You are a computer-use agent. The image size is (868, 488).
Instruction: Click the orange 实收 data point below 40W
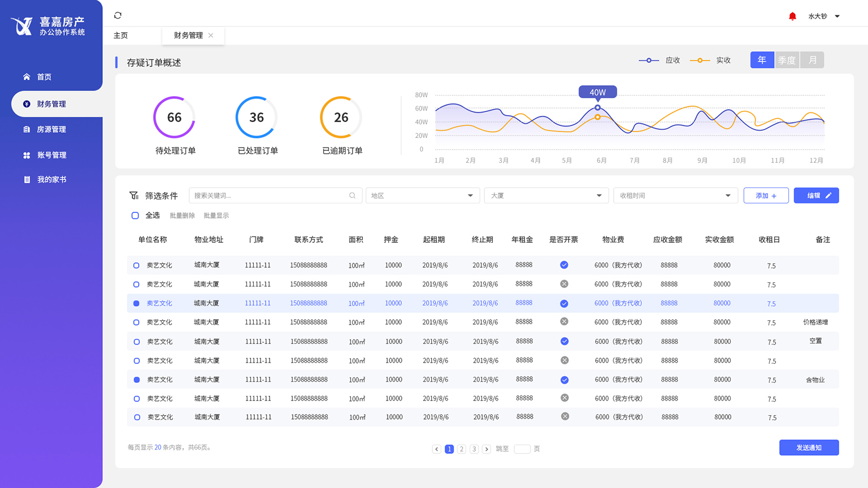[x=597, y=117]
